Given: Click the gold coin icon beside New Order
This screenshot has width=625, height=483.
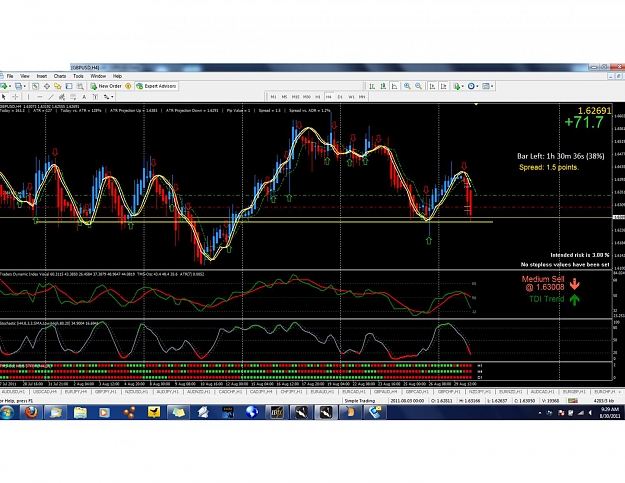Looking at the screenshot, I should 128,86.
